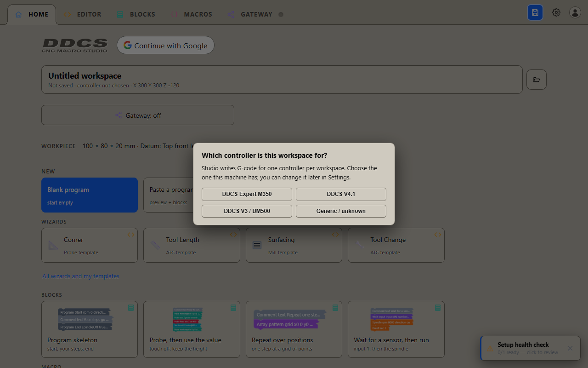Continue with Google sign-in
The width and height of the screenshot is (588, 368).
click(x=165, y=45)
